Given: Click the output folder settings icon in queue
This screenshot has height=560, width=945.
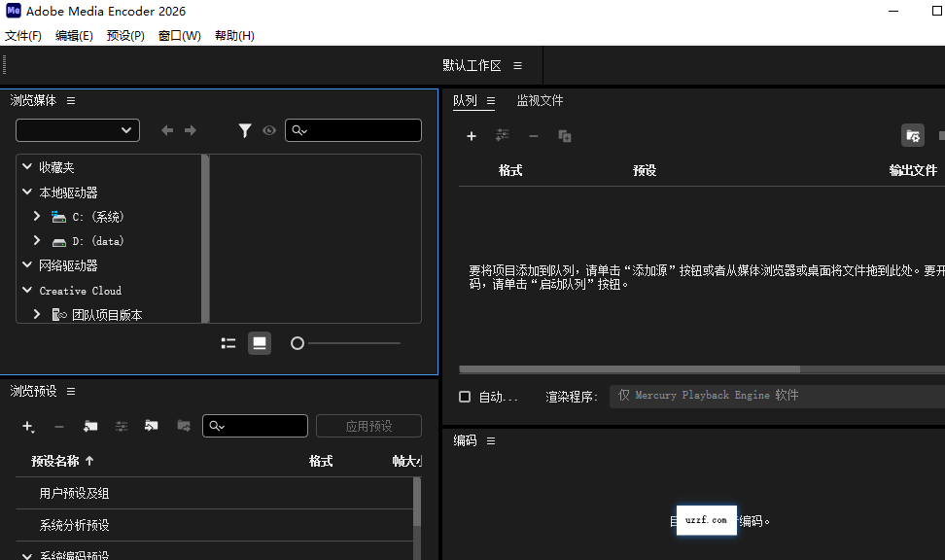Looking at the screenshot, I should click(912, 136).
